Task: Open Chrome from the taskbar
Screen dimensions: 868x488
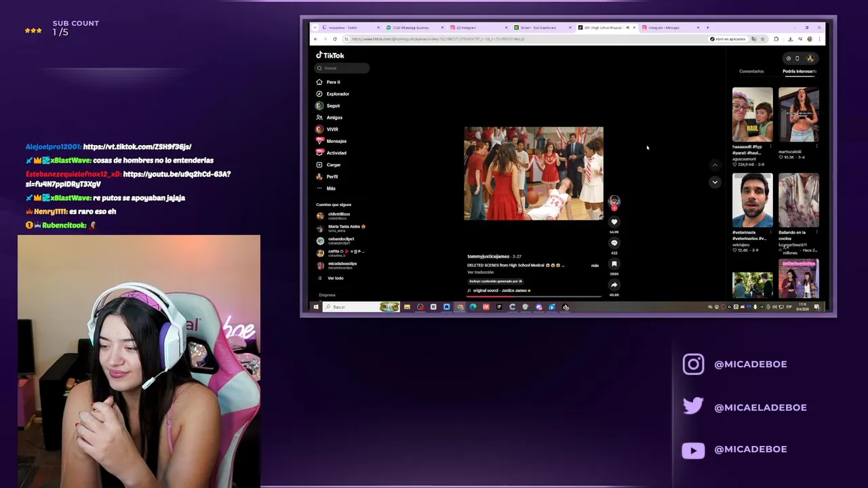Action: coord(460,307)
